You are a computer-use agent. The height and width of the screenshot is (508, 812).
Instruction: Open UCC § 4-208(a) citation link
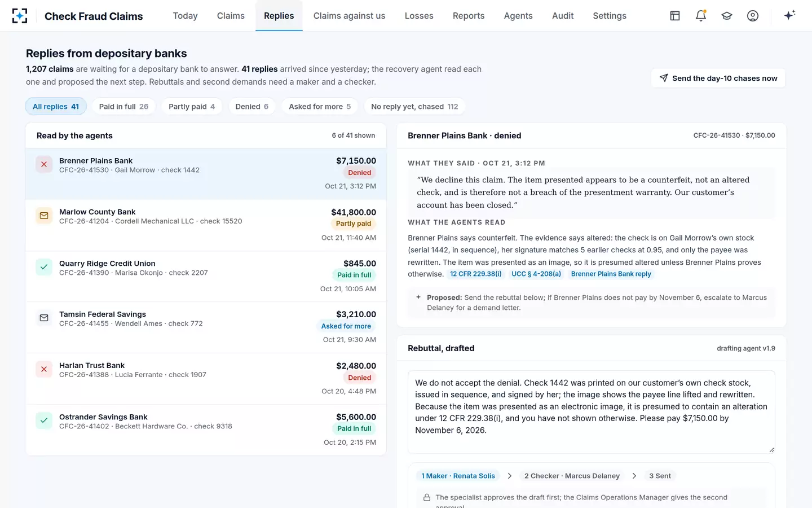point(536,274)
